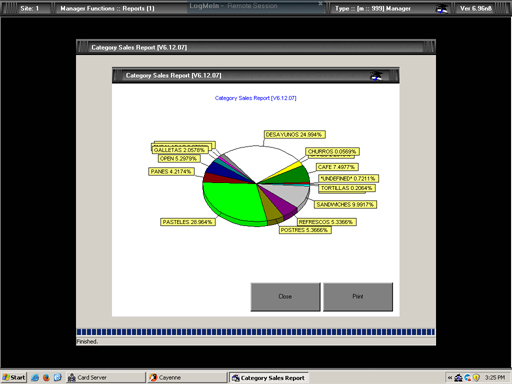This screenshot has height=384, width=512.
Task: Open the Windows Start menu
Action: click(x=14, y=377)
